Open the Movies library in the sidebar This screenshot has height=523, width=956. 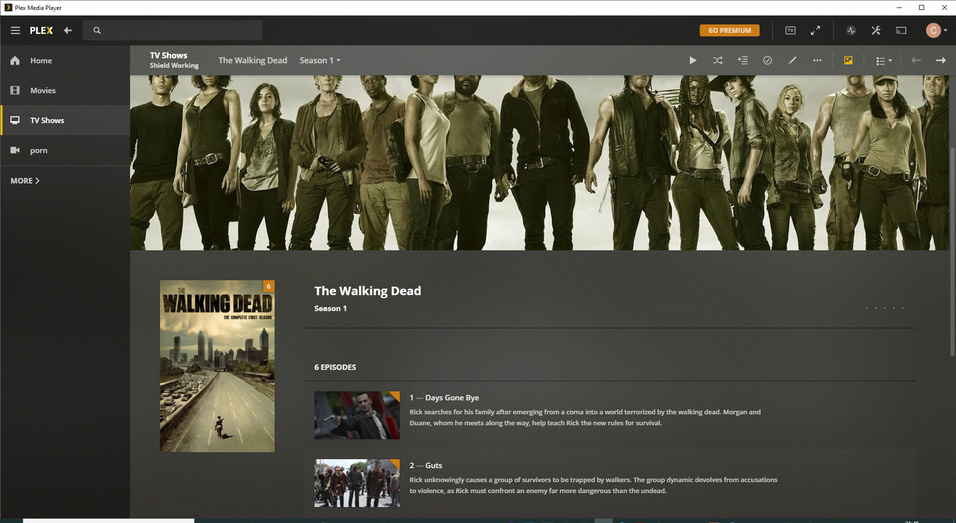pos(65,90)
